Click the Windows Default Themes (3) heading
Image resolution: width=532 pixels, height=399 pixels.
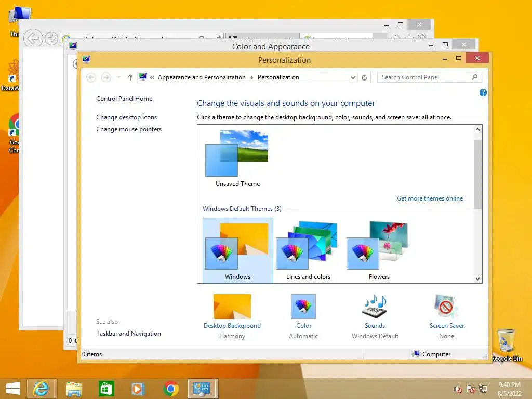click(242, 209)
